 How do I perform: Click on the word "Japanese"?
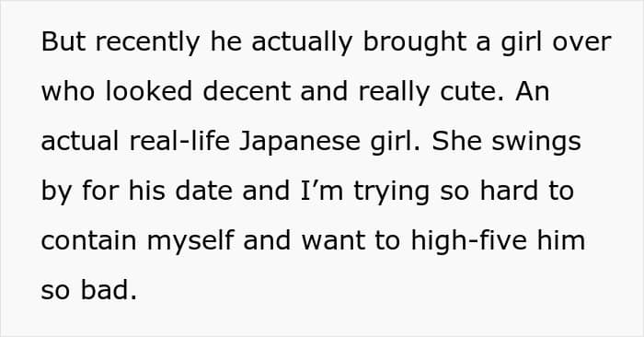300,142
